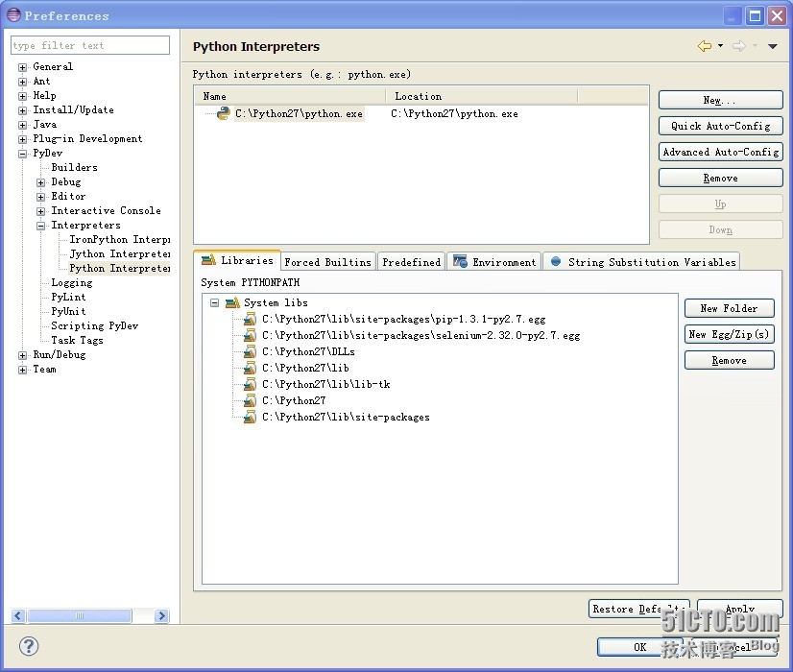Switch to the Libraries tab
This screenshot has width=793, height=672.
tap(237, 260)
